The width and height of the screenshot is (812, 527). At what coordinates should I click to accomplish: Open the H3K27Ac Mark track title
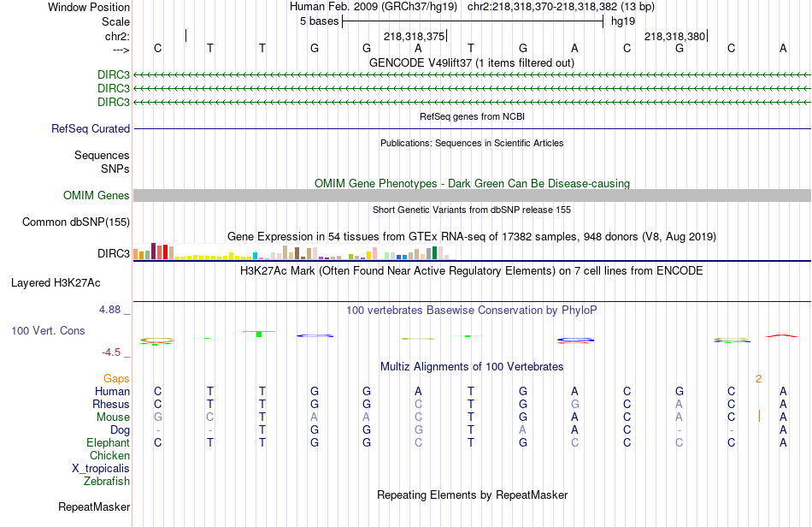(x=472, y=270)
